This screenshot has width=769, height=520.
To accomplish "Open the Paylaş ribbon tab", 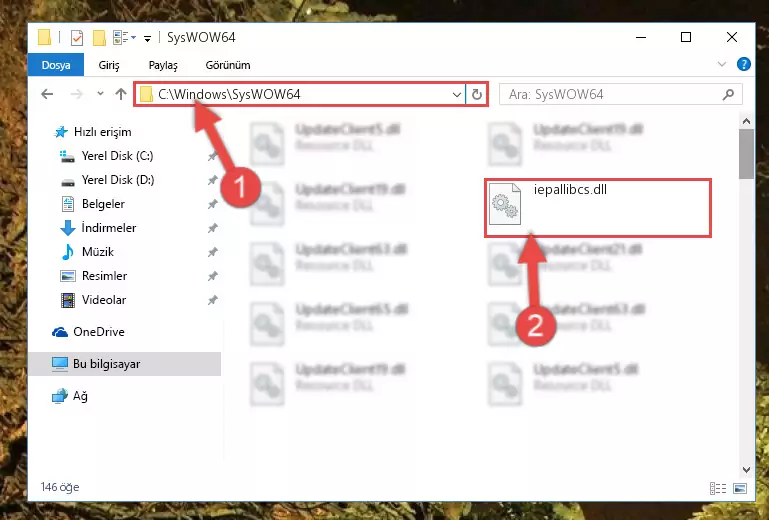I will coord(163,65).
